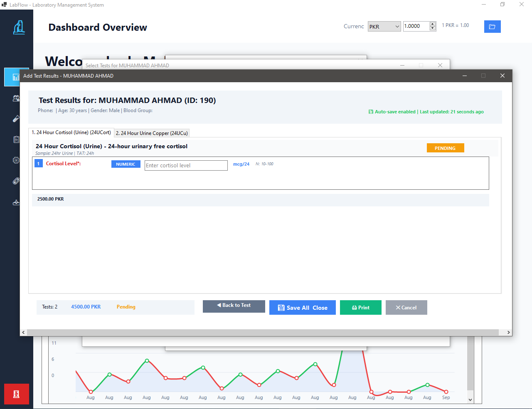This screenshot has width=532, height=409.
Task: Click the microscope logo in the sidebar
Action: (x=19, y=27)
